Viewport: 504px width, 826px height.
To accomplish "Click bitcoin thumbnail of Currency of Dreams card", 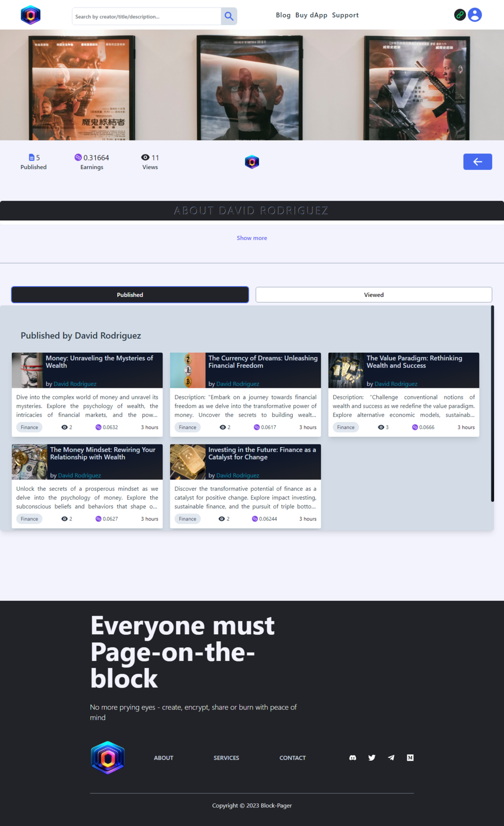I will 188,370.
